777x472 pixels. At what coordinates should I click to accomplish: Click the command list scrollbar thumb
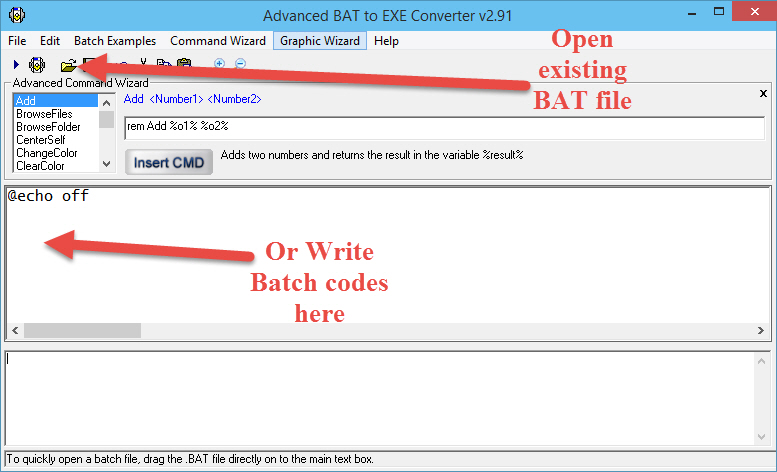click(x=106, y=119)
